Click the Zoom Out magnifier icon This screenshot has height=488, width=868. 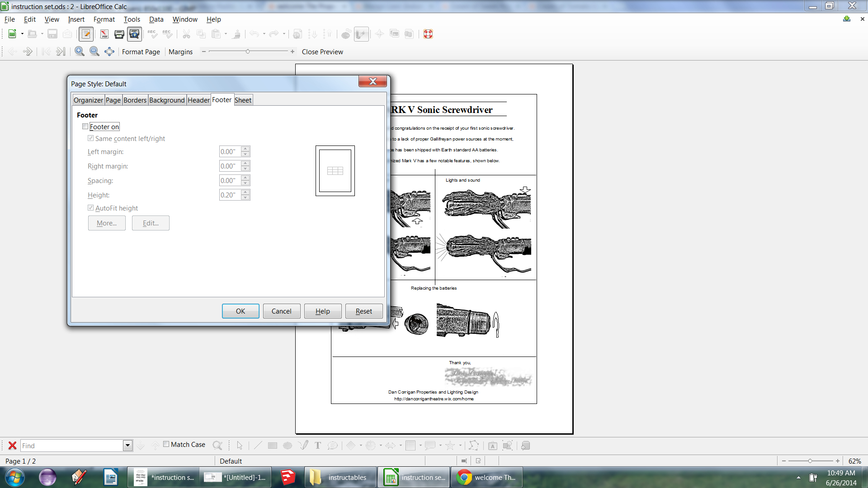pos(94,52)
